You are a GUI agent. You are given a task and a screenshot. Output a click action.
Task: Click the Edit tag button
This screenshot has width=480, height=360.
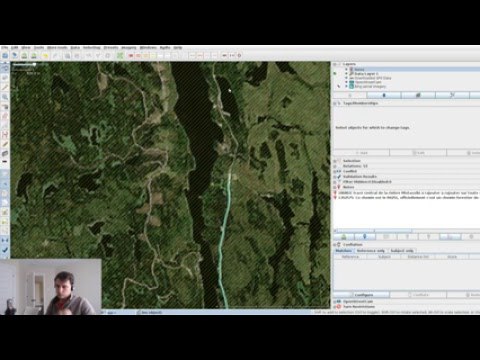(418, 153)
